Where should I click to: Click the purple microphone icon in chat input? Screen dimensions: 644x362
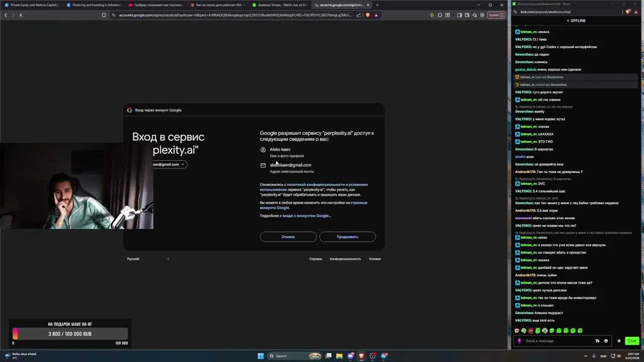pyautogui.click(x=519, y=341)
